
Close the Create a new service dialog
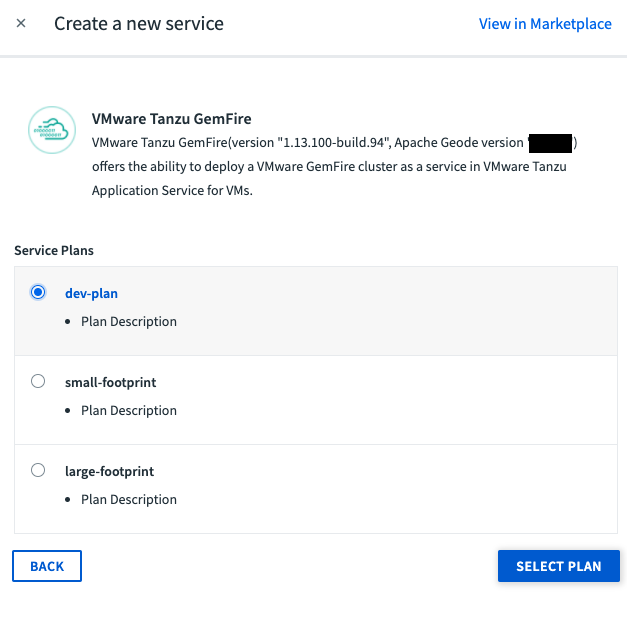click(21, 23)
